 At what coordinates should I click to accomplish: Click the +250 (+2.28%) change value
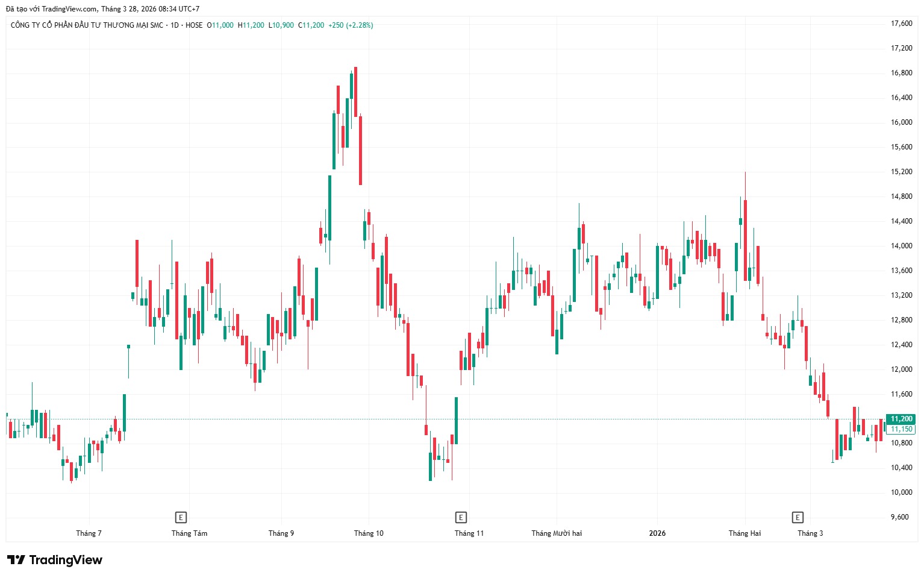351,25
